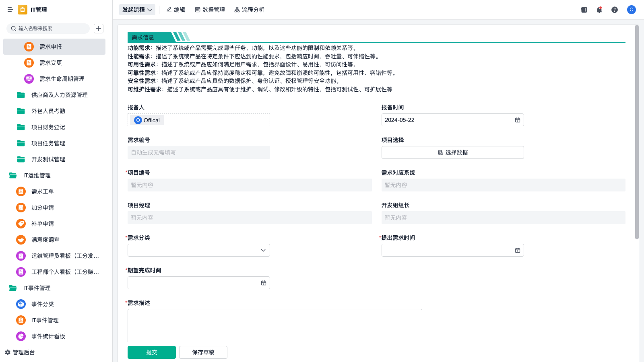Click the 需求描述 text area
Screen dimensions: 644x362
275,325
